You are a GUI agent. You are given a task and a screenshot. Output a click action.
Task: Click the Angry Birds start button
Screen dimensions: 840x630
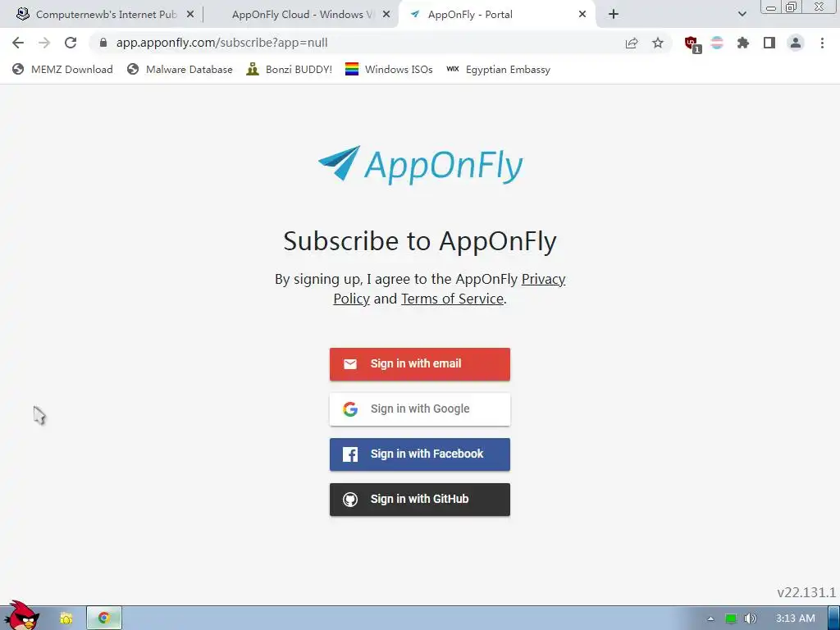tap(21, 615)
